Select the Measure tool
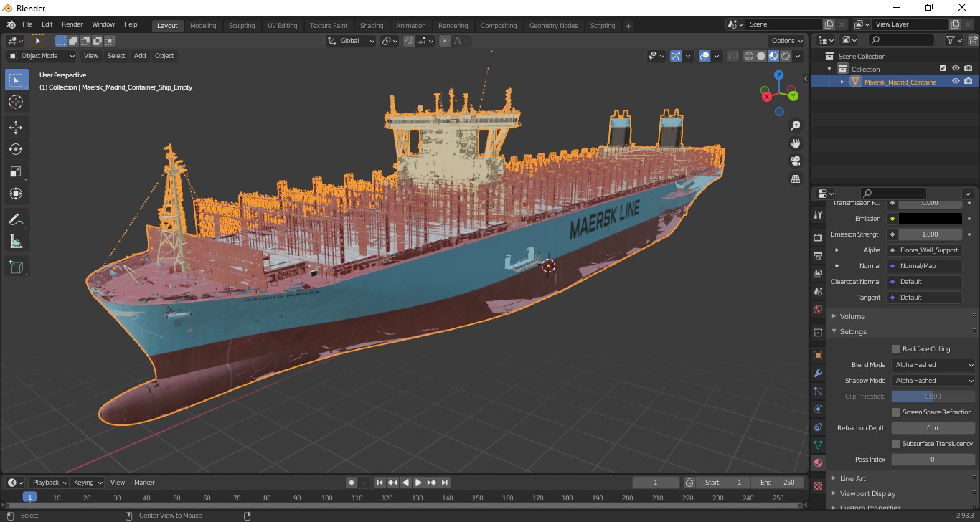The image size is (980, 522). (16, 241)
